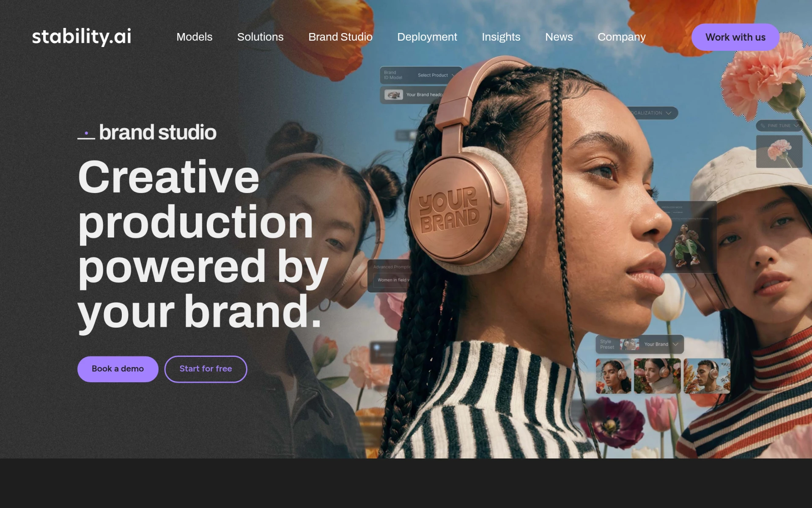812x508 pixels.
Task: Click the Book a demo button
Action: point(118,369)
